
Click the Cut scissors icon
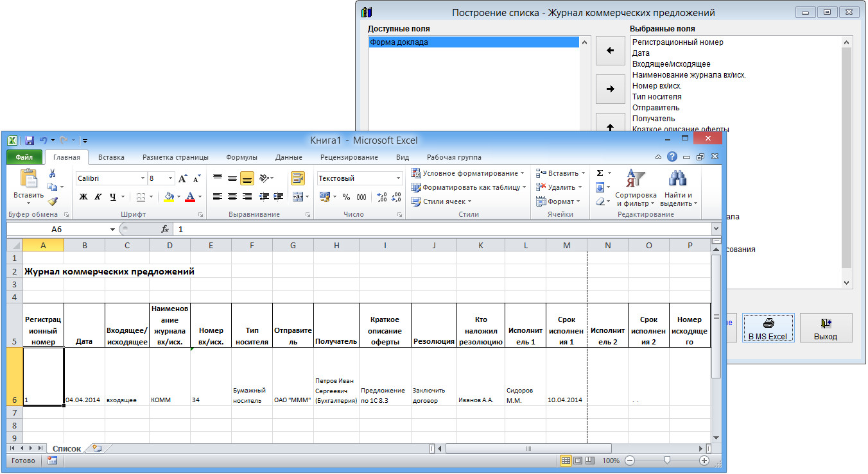(x=53, y=173)
